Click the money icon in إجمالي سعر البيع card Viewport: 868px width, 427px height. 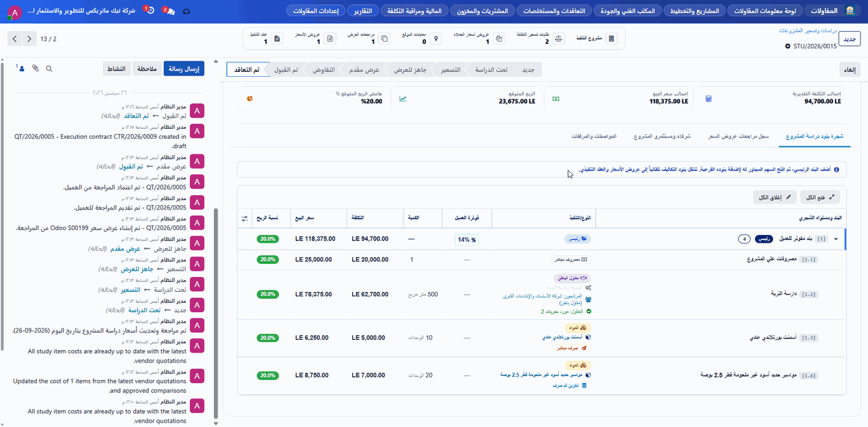click(556, 98)
